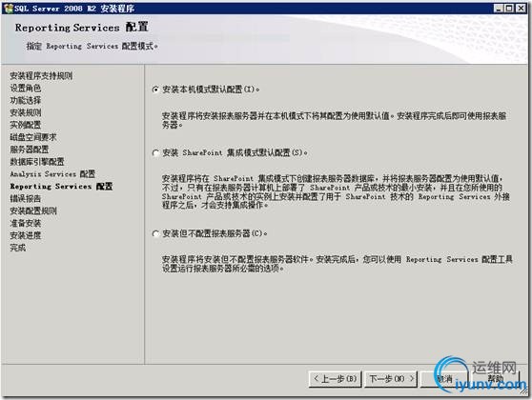Click 完成 step in sidebar

point(18,248)
